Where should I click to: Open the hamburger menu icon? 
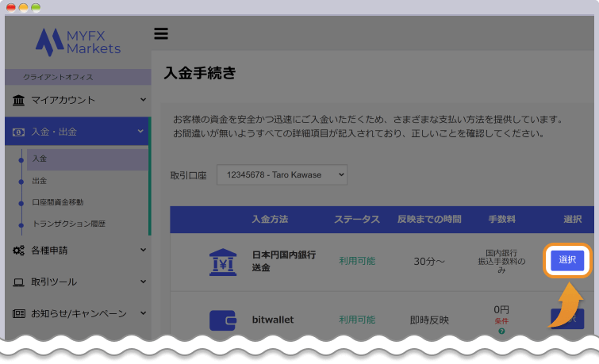(x=161, y=33)
